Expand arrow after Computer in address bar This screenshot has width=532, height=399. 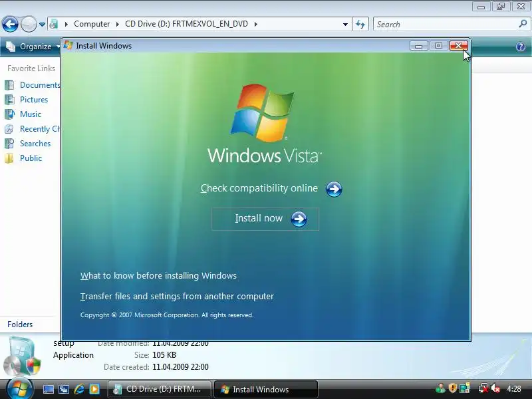tap(118, 24)
